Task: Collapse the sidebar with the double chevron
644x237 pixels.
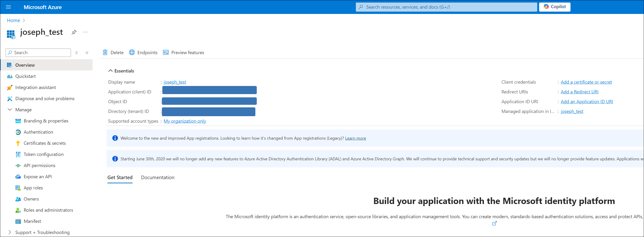Action: (87, 53)
